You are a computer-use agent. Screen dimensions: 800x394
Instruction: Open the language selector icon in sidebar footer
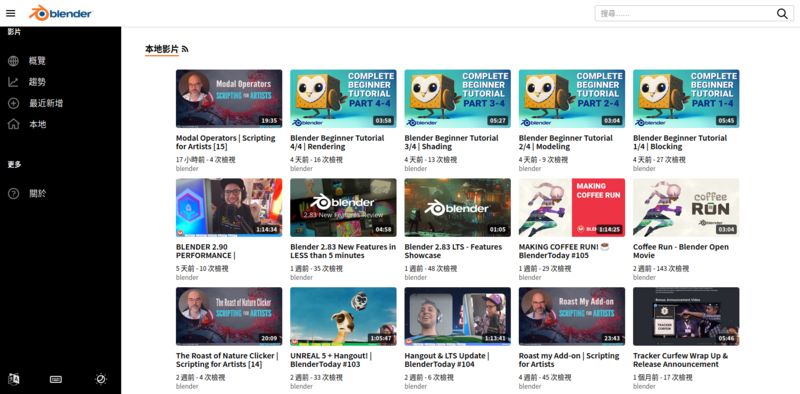click(14, 379)
